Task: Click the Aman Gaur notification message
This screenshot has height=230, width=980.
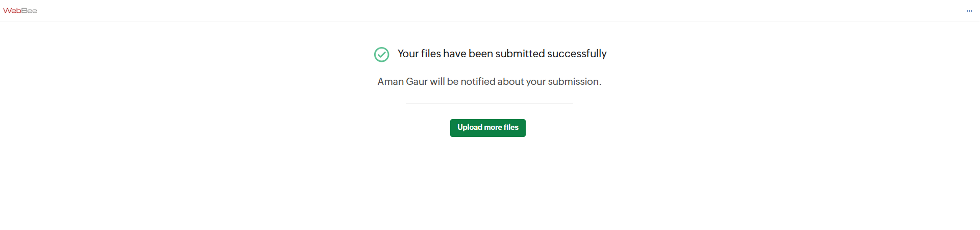Action: click(489, 82)
